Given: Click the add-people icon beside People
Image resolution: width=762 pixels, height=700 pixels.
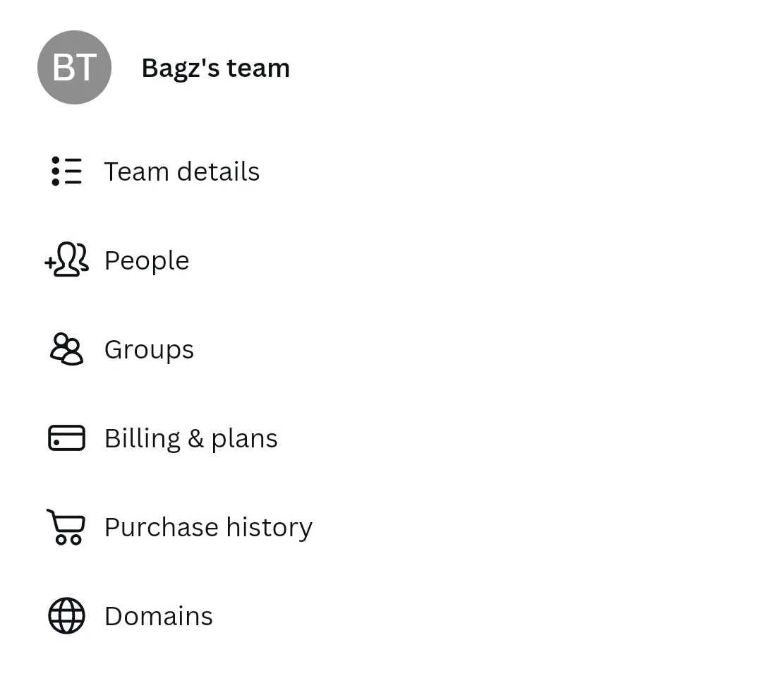Looking at the screenshot, I should (x=66, y=260).
